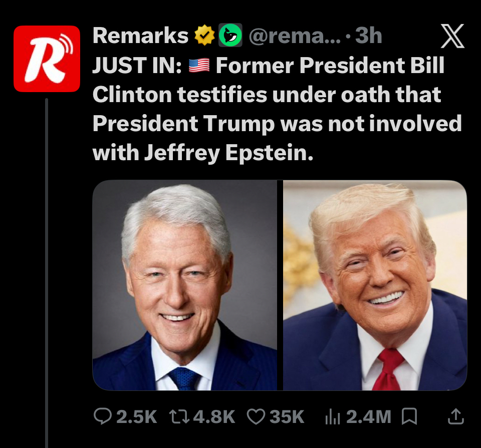Click the 4.8K reposts count
481x448 pixels.
(x=214, y=416)
